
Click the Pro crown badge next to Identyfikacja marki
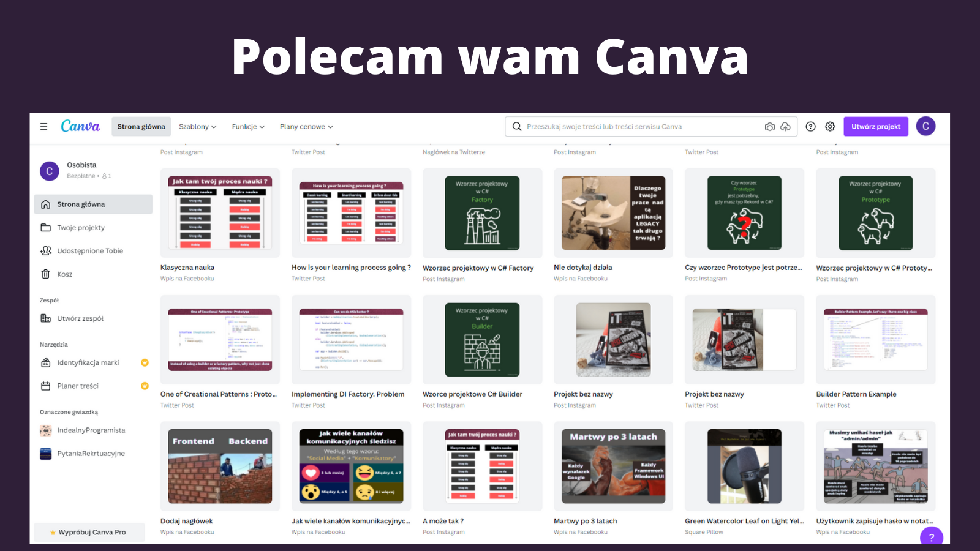[x=145, y=363]
